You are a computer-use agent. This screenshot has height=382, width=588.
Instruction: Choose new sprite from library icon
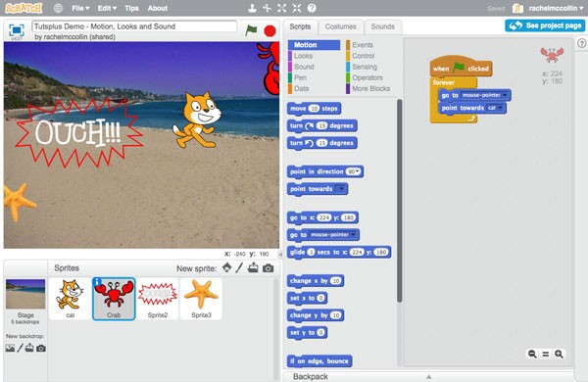(227, 267)
